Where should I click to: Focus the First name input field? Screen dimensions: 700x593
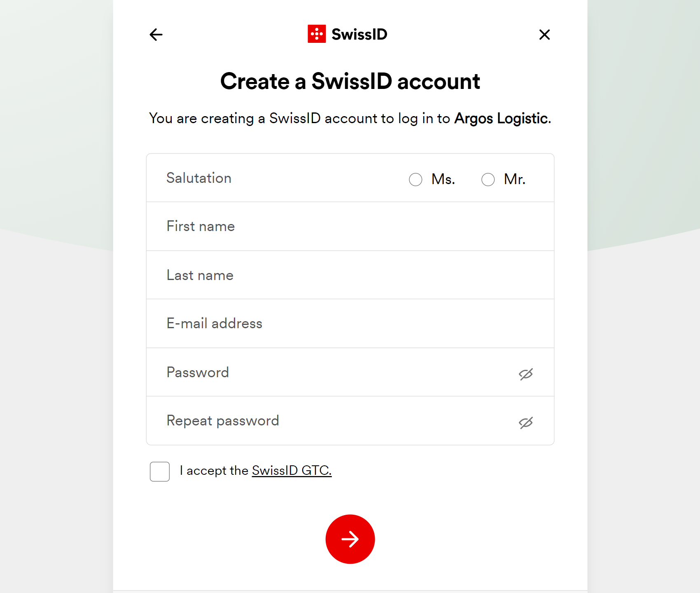pos(350,226)
